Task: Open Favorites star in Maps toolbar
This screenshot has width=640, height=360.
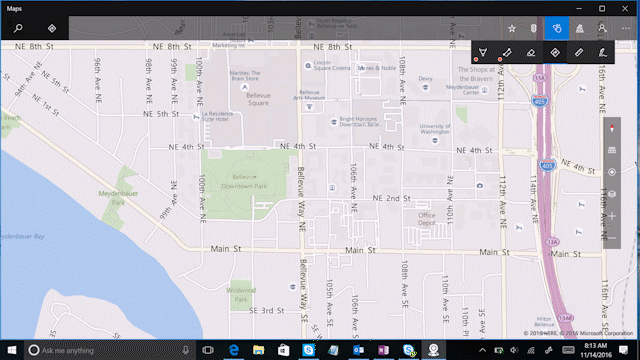Action: [x=512, y=29]
